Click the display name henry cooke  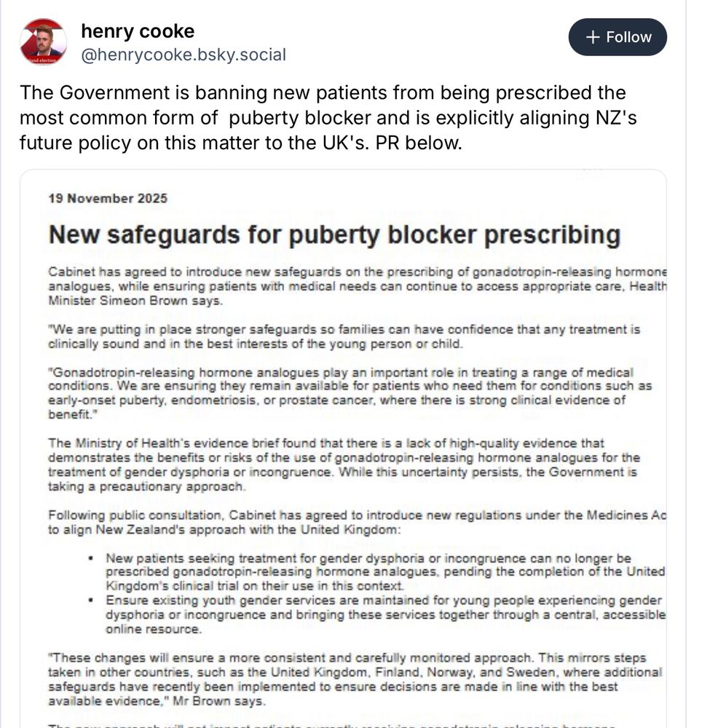pyautogui.click(x=138, y=31)
